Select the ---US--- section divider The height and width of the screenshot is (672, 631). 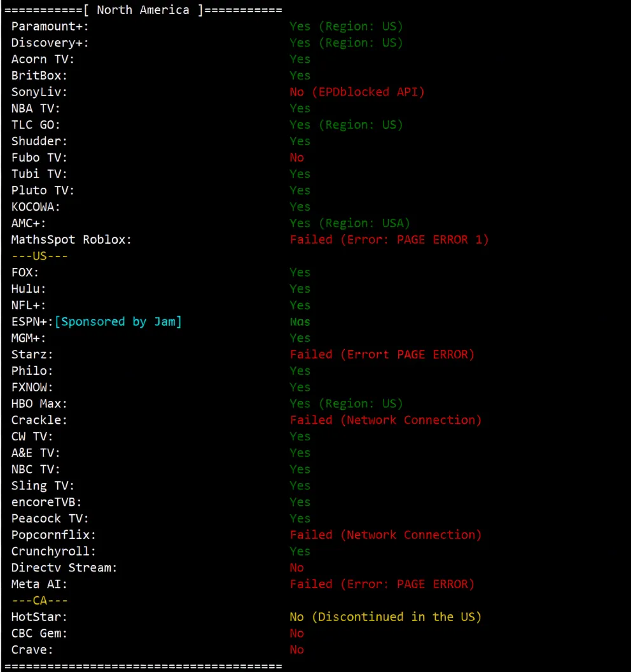(x=39, y=255)
